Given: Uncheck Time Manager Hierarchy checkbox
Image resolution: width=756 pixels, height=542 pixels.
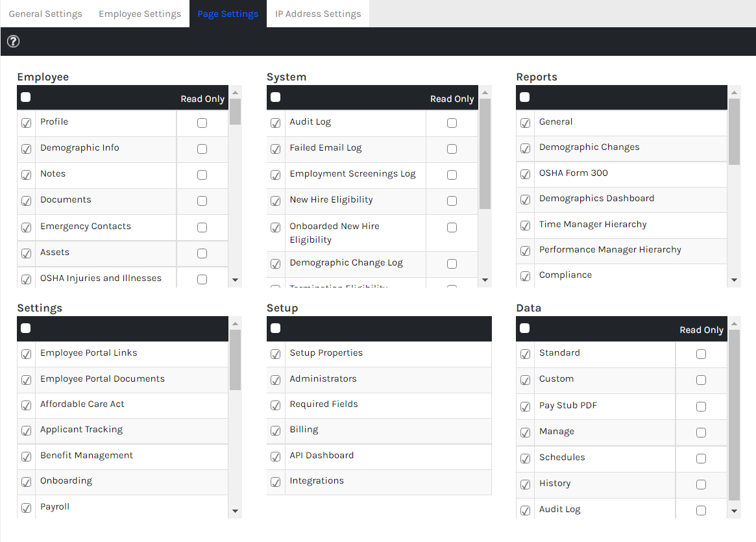Looking at the screenshot, I should click(x=526, y=226).
